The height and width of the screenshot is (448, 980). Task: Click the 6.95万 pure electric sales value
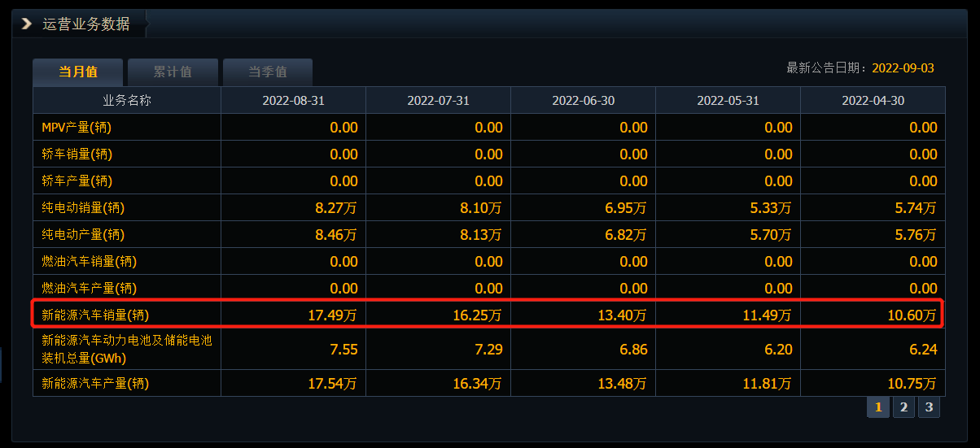[x=626, y=208]
